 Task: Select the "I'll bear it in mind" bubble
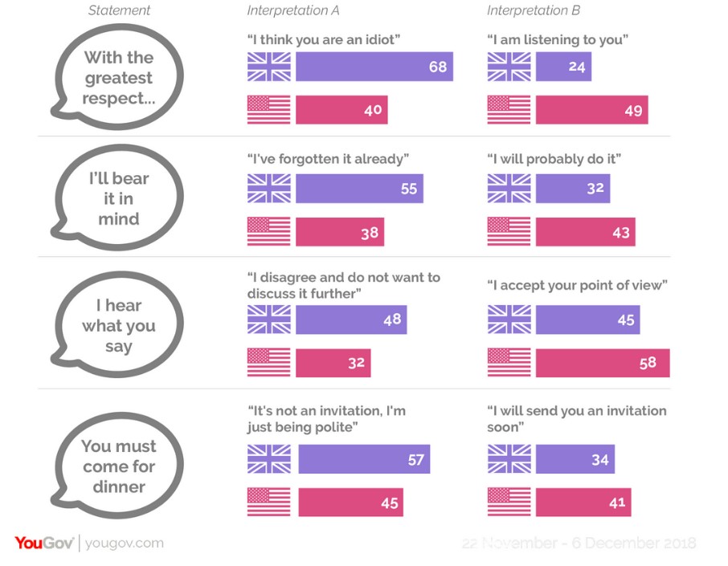119,199
